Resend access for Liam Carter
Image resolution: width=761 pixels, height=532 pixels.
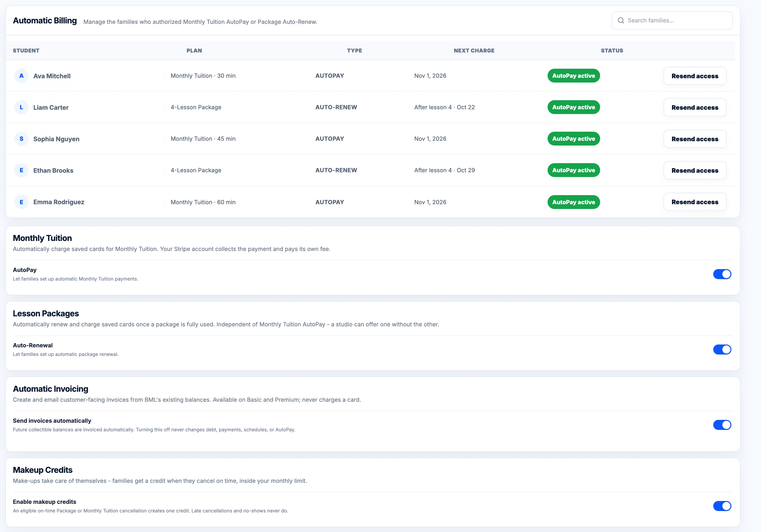[x=695, y=107]
